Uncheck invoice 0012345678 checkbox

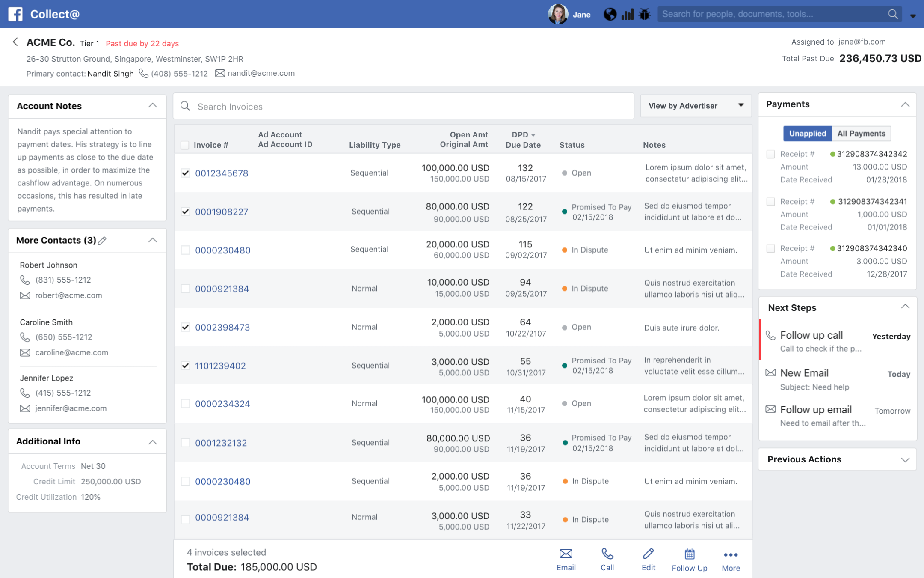pyautogui.click(x=185, y=173)
